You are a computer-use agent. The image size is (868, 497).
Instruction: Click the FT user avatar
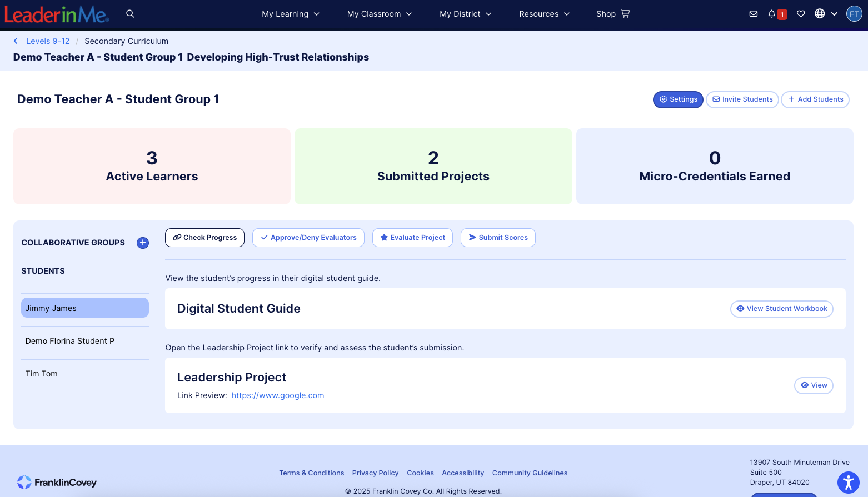coord(854,14)
